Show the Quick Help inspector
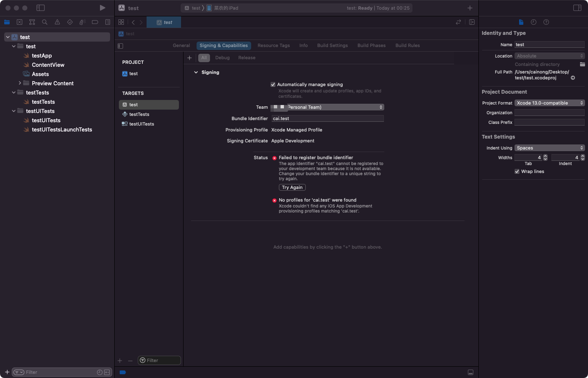The height and width of the screenshot is (378, 588). [546, 22]
